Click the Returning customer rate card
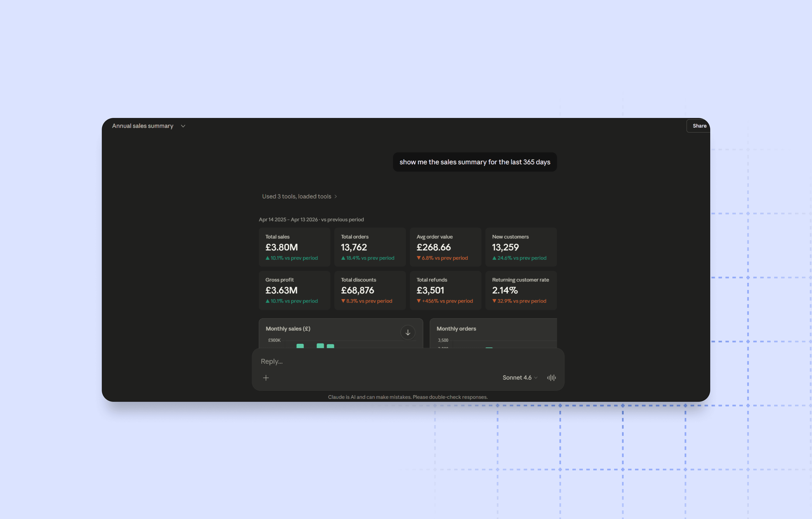The height and width of the screenshot is (519, 812). point(521,290)
